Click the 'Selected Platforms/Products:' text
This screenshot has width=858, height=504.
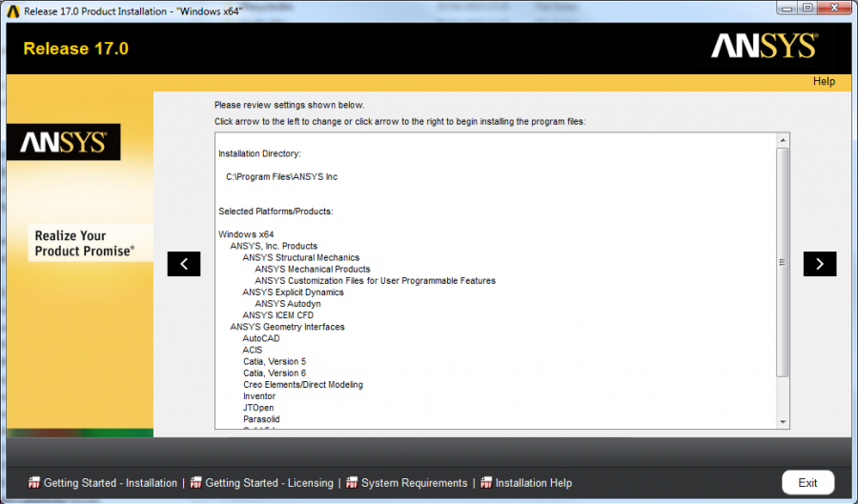(276, 211)
